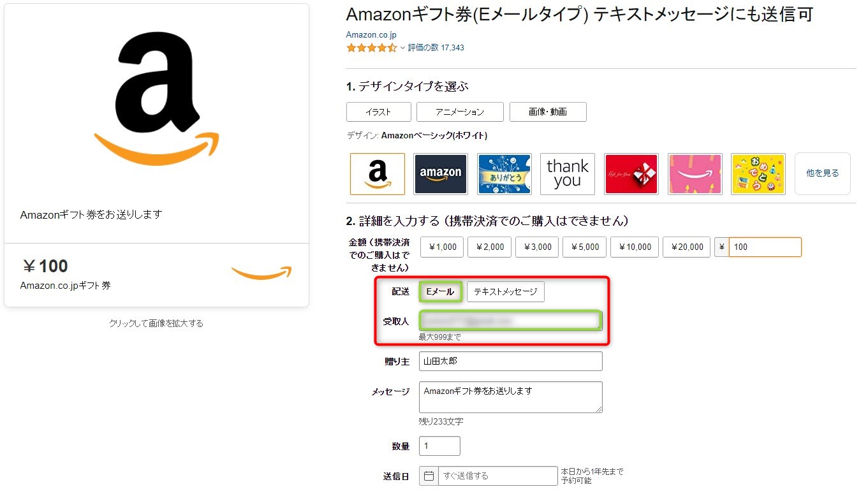Choose the red gift box design
The width and height of the screenshot is (868, 503).
point(631,173)
